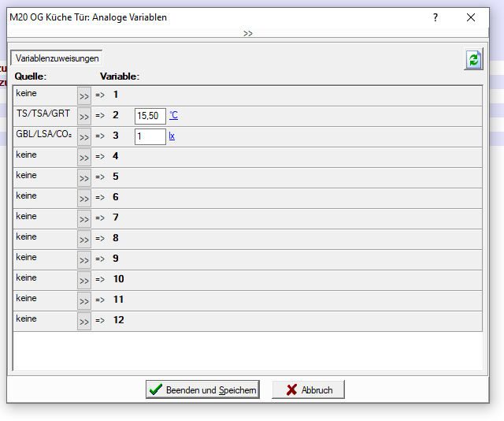504x421 pixels.
Task: Select the Variablenzuweisungen tab
Action: point(57,58)
